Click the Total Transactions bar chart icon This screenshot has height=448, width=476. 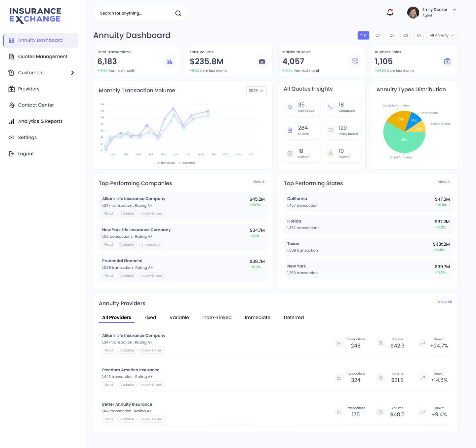click(x=170, y=61)
